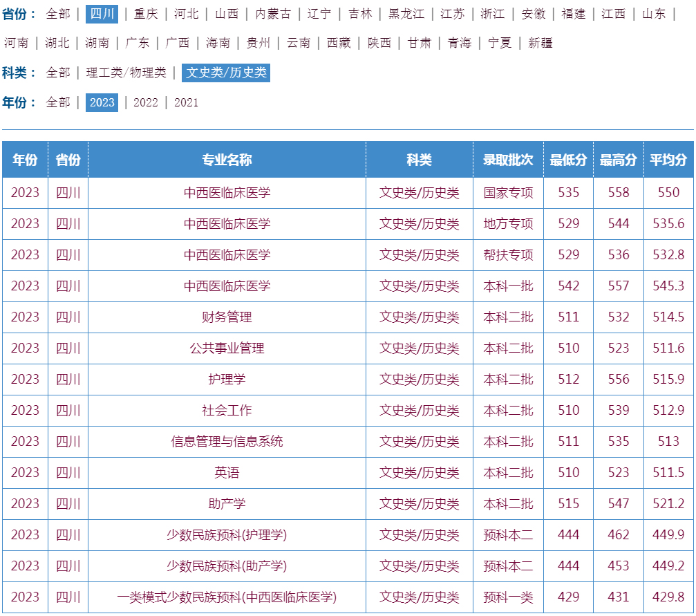Click the 最高分 column header
The height and width of the screenshot is (616, 696).
[619, 160]
